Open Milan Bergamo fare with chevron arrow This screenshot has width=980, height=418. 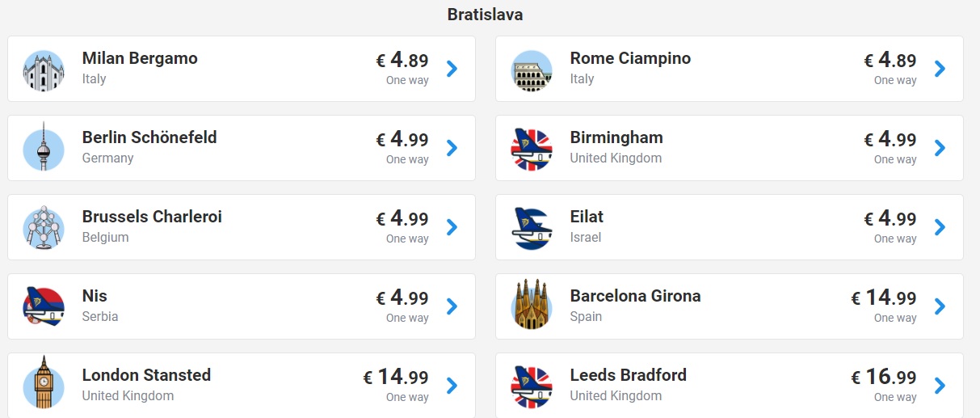click(x=452, y=69)
